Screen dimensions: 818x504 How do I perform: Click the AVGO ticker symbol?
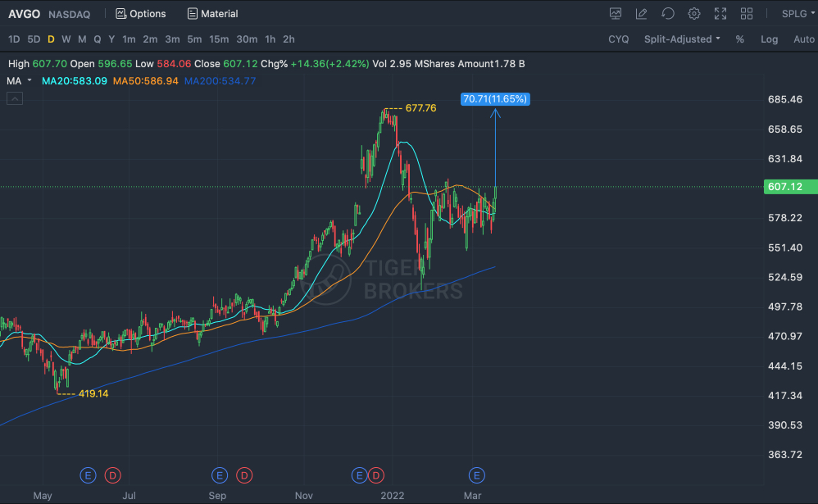24,14
